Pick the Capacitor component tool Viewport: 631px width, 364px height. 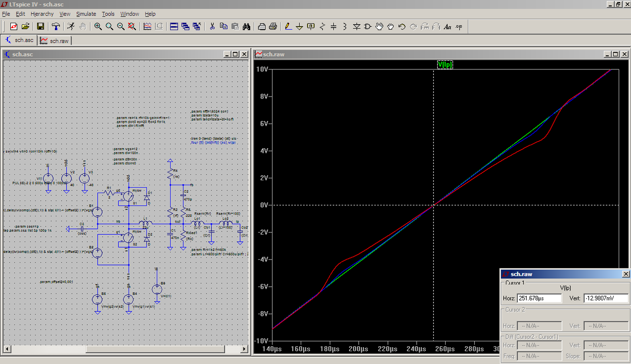(x=334, y=27)
